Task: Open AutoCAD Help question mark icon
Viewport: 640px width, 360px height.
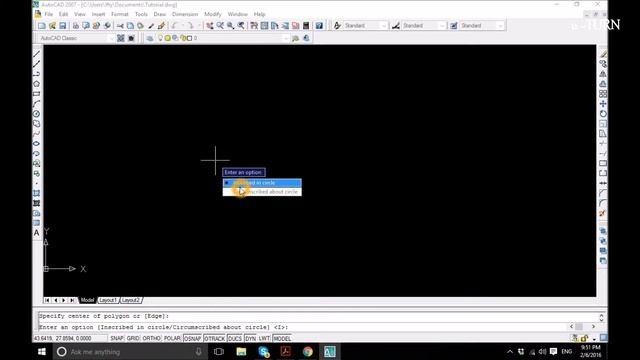Action: click(x=319, y=26)
